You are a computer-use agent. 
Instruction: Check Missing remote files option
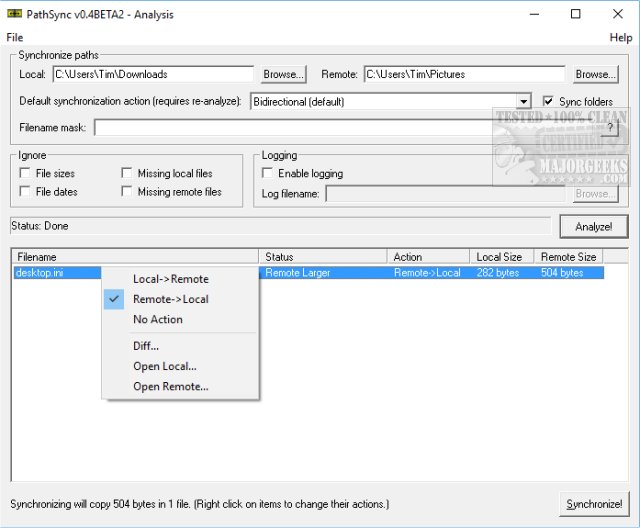point(127,191)
